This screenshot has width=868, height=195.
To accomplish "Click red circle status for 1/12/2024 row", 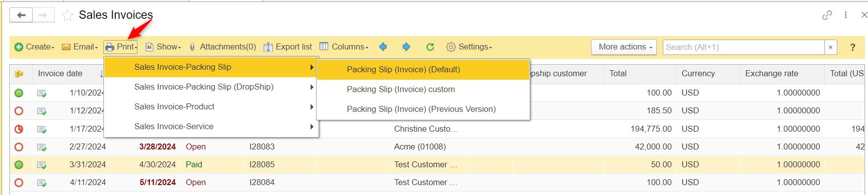I will [19, 111].
